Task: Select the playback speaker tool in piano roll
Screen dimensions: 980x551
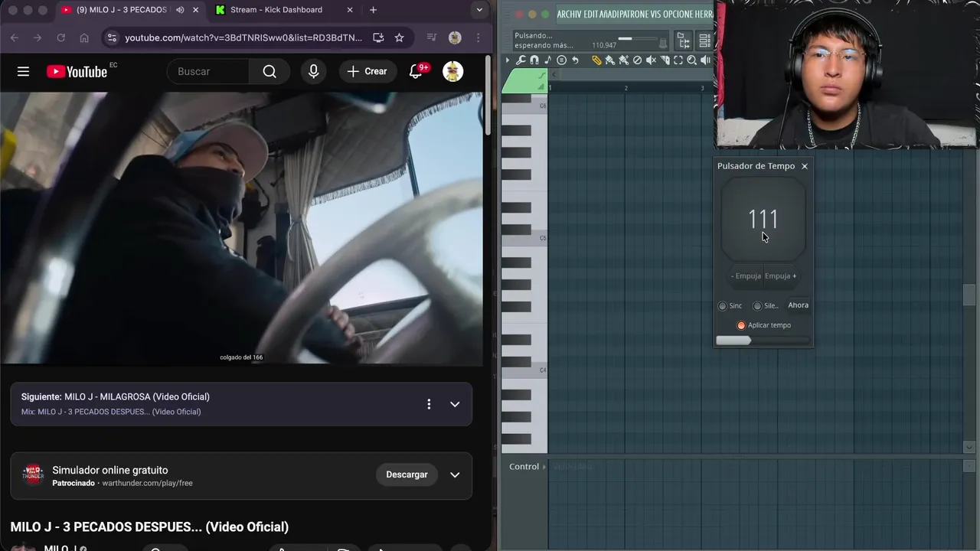Action: click(705, 60)
